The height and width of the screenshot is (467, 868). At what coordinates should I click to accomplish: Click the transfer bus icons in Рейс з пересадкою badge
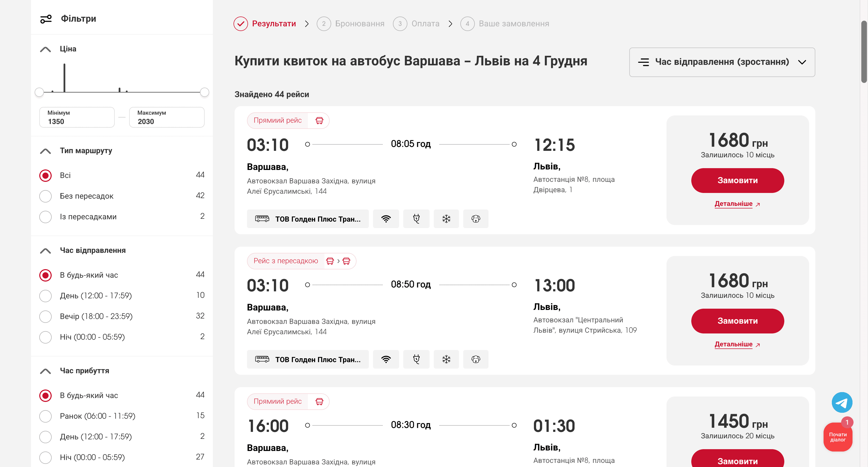click(x=338, y=261)
